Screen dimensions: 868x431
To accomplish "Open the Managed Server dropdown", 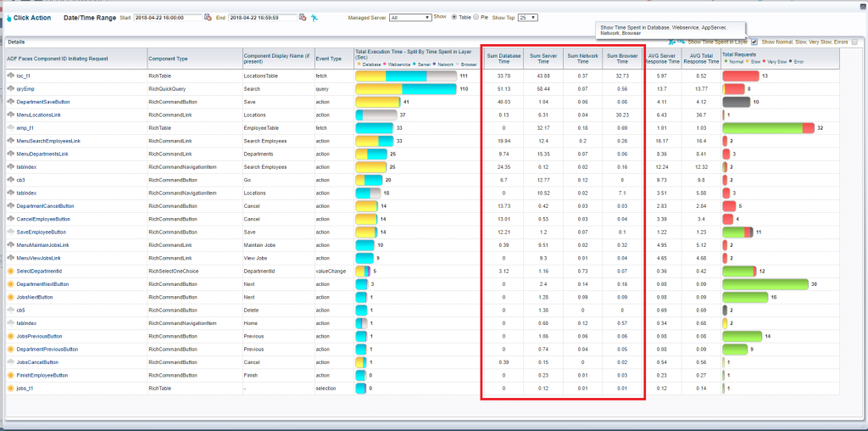I will pos(410,17).
